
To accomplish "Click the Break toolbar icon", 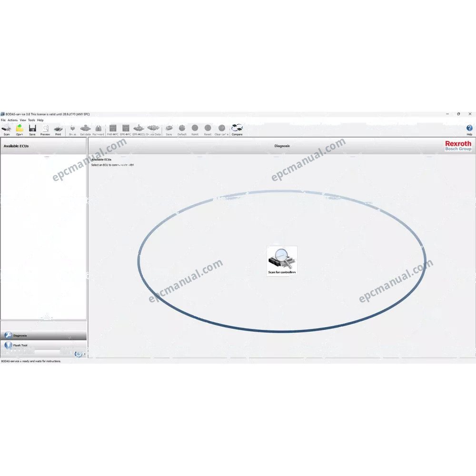I will [x=72, y=128].
